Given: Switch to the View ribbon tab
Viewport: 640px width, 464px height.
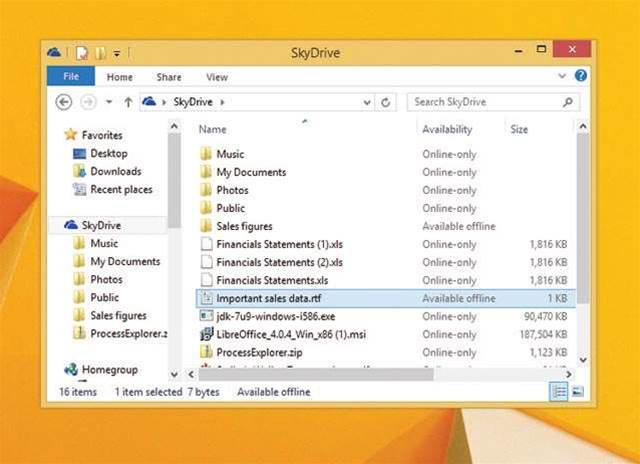Looking at the screenshot, I should (217, 77).
